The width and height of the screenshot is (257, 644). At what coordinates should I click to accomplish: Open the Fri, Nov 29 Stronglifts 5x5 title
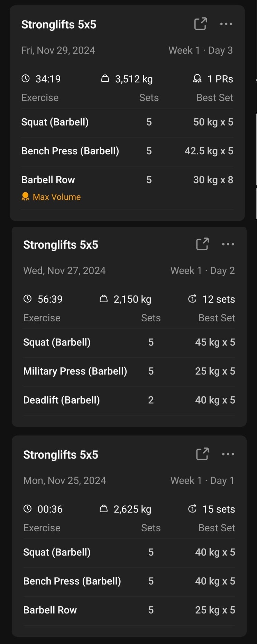[59, 25]
